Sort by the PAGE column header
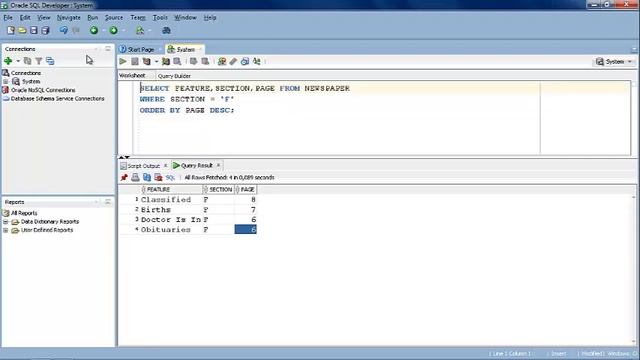This screenshot has height=360, width=640. coord(246,189)
